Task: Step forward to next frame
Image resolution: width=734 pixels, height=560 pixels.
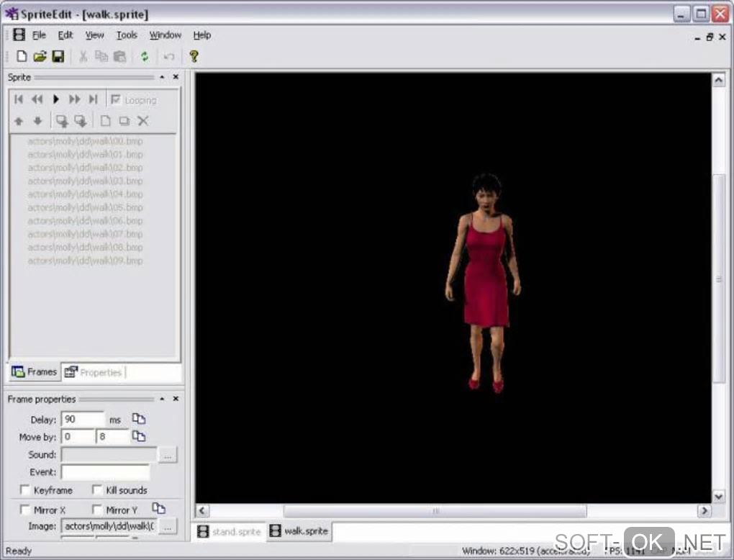Action: pos(74,99)
